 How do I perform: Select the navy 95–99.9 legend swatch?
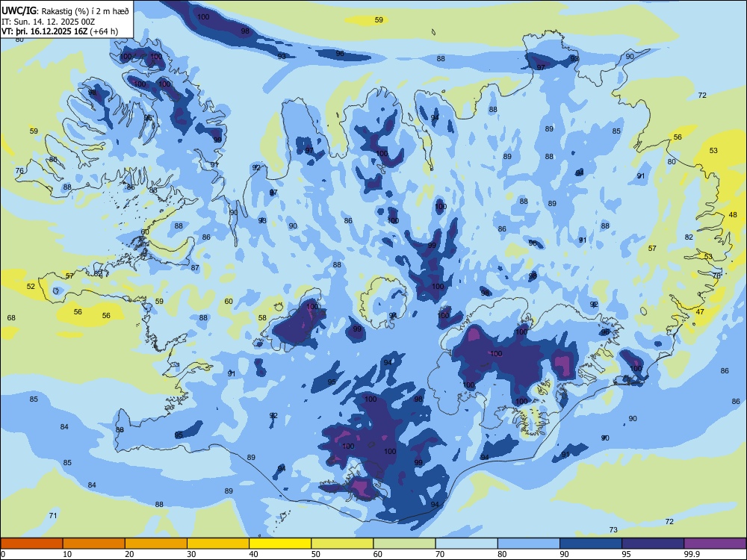(653, 544)
